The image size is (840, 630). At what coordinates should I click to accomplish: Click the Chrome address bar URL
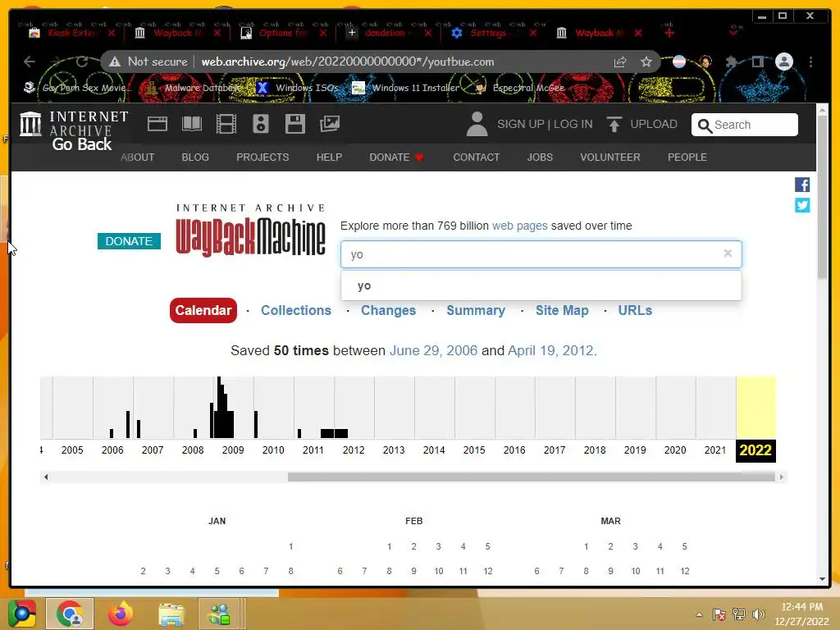click(347, 62)
